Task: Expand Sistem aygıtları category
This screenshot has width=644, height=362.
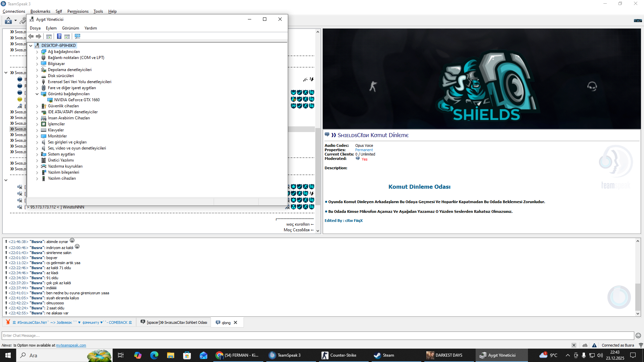Action: coord(37,155)
